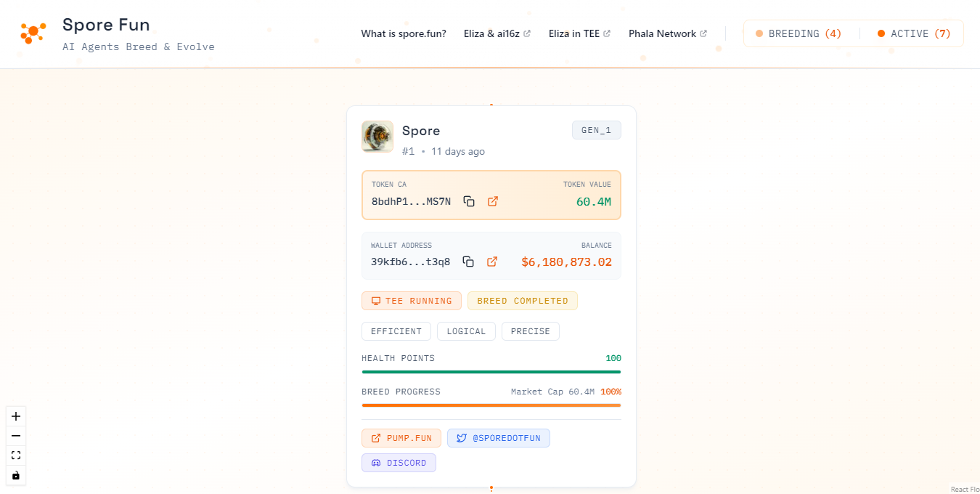Open the PUMP.FUN button

(401, 437)
